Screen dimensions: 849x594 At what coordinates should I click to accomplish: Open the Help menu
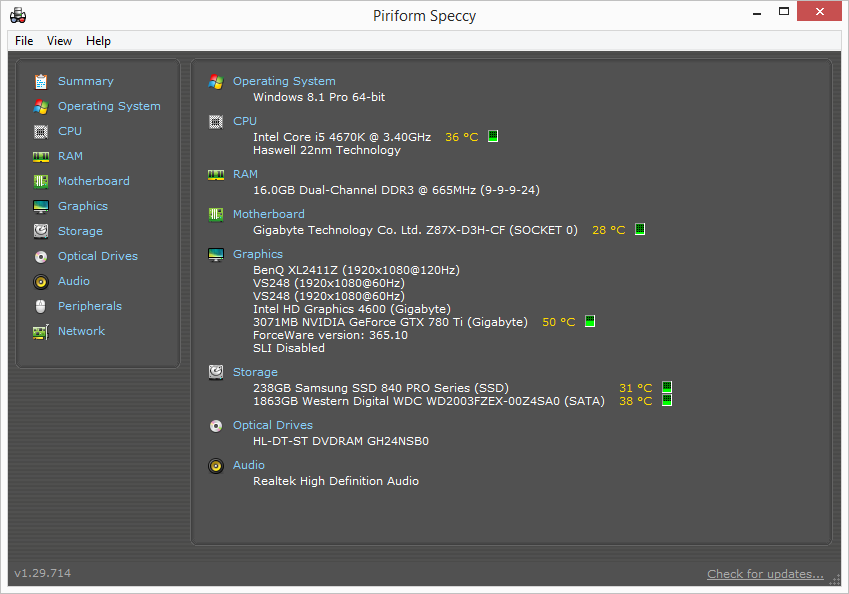98,41
